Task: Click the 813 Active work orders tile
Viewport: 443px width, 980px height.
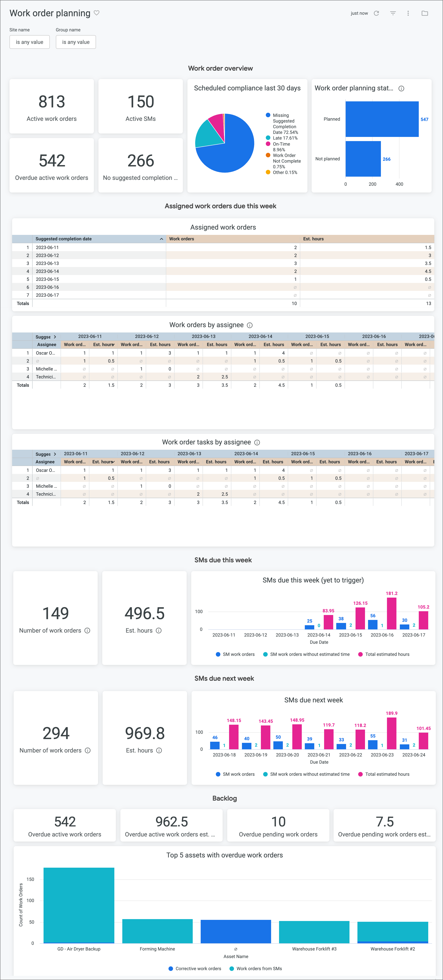Action: point(51,106)
